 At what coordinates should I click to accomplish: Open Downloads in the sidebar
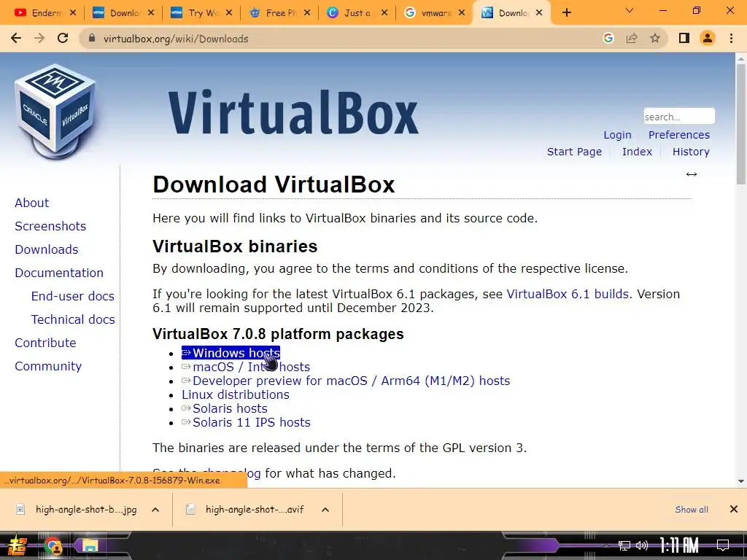46,249
